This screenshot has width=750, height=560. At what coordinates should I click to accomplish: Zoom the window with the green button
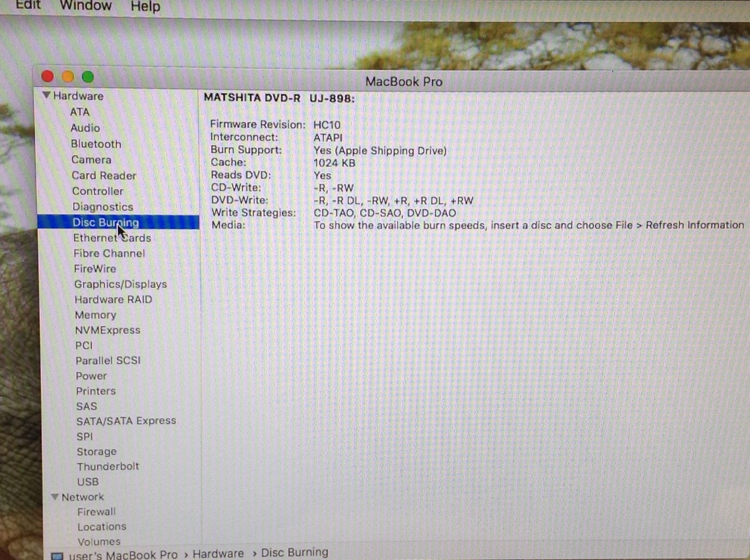click(88, 76)
